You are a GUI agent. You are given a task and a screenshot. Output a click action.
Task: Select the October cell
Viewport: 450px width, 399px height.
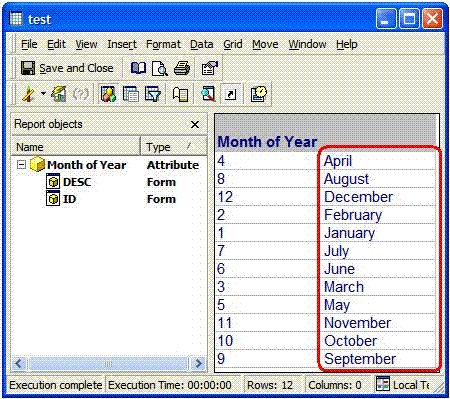click(380, 341)
